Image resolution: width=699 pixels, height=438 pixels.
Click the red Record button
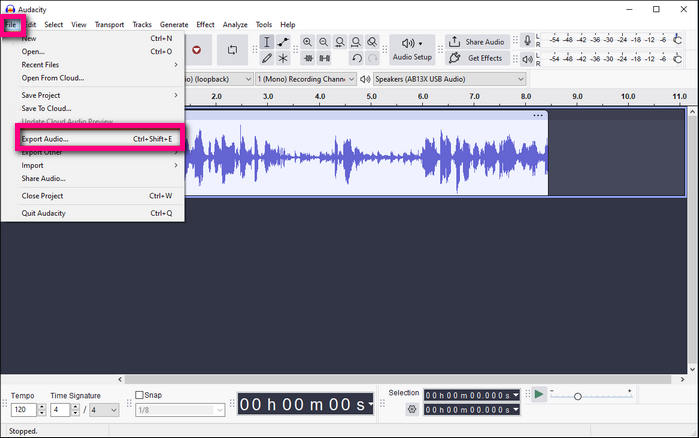tap(197, 50)
